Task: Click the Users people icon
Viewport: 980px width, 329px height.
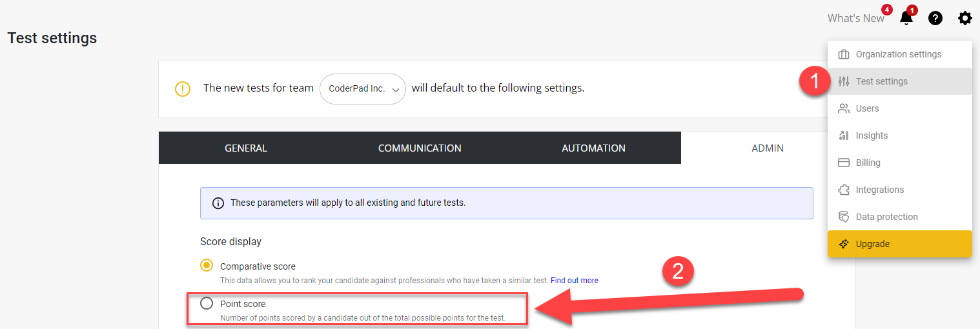Action: (x=844, y=108)
